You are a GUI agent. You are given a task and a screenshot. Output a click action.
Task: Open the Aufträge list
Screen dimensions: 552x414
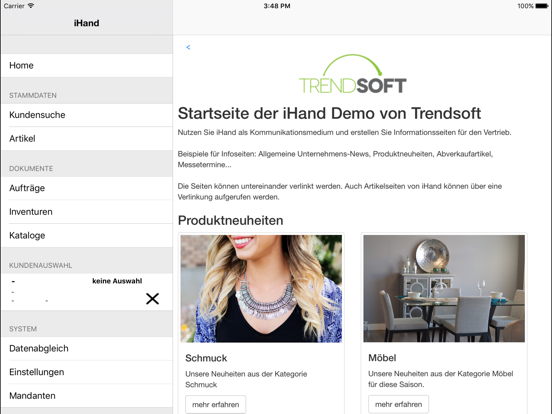point(87,188)
